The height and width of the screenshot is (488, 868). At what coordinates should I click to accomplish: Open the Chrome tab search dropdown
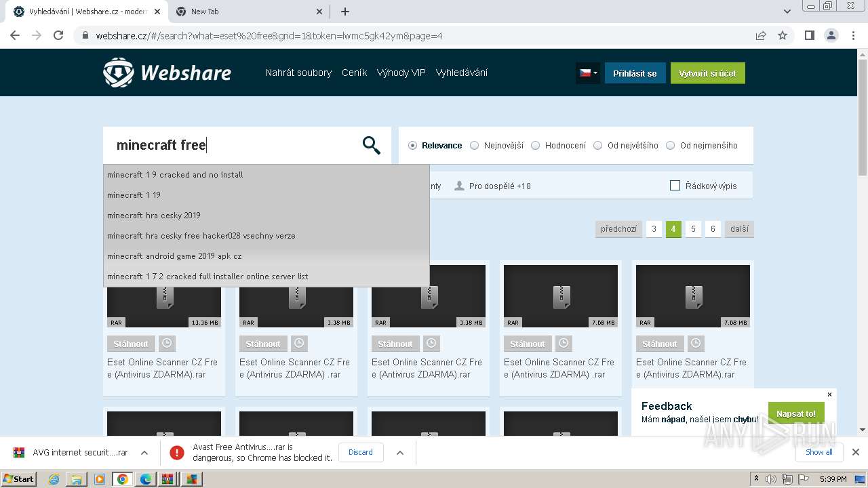coord(787,12)
